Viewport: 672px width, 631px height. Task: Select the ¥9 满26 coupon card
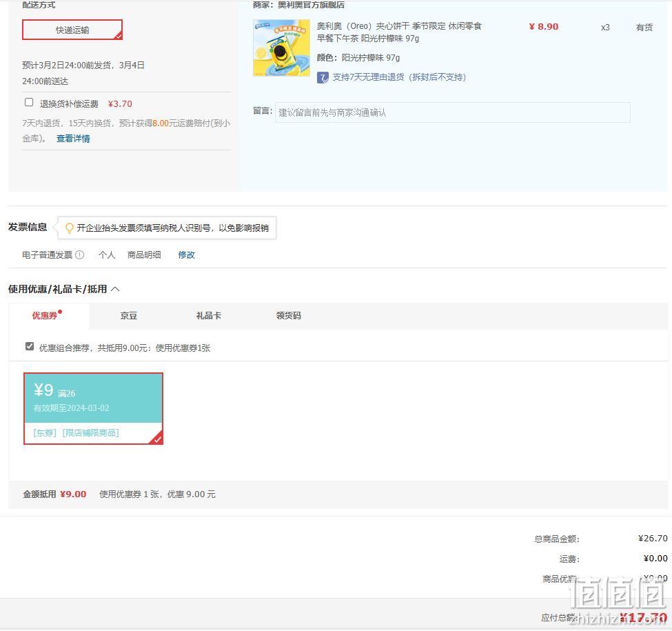click(x=94, y=408)
